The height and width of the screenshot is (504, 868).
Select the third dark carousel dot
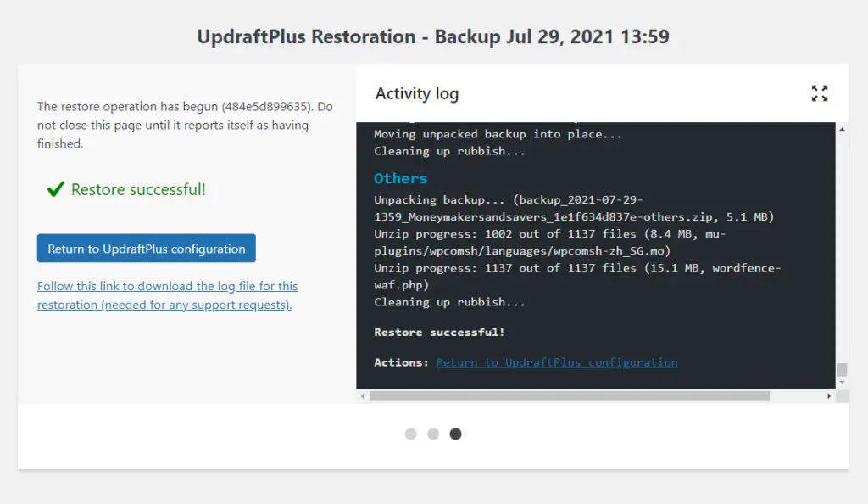point(455,434)
